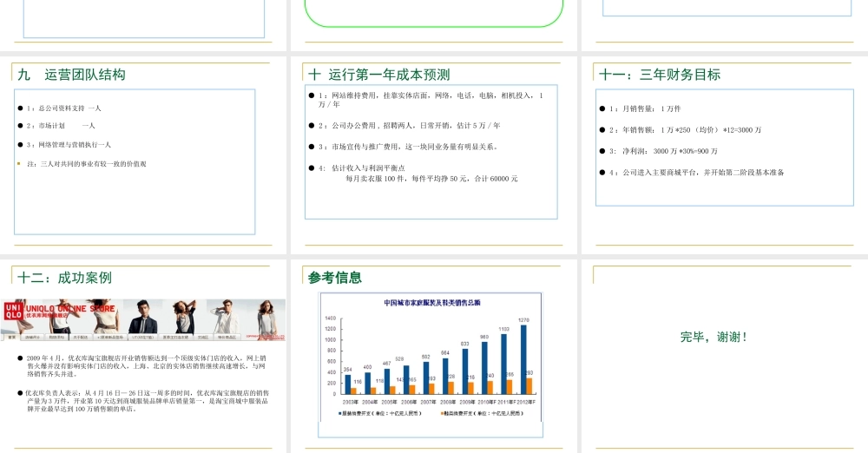Click chart title '中国城市家庭服装及鞋类销售总额'

point(432,302)
